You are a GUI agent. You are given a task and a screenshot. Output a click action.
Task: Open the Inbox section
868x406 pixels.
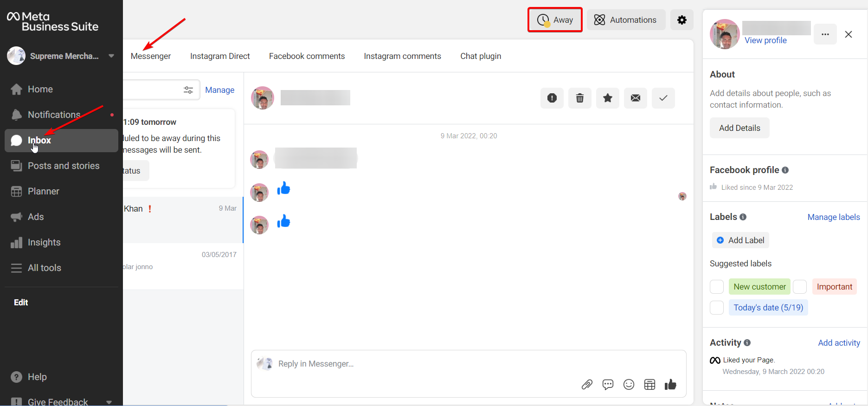pos(61,141)
